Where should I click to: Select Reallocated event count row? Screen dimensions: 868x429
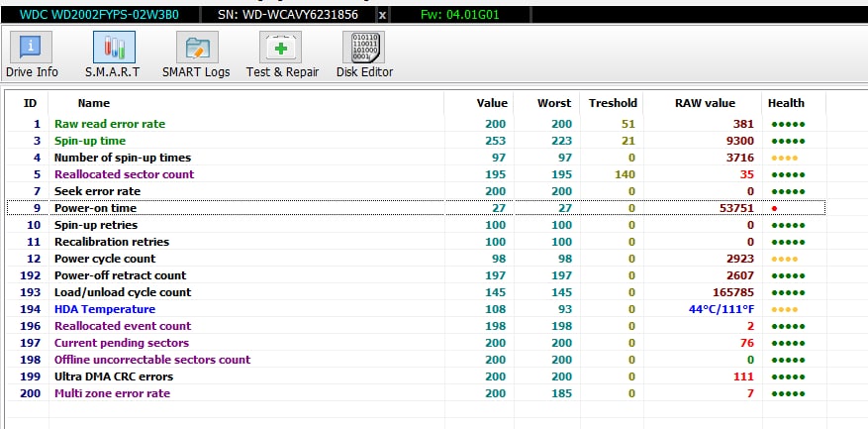pyautogui.click(x=416, y=326)
